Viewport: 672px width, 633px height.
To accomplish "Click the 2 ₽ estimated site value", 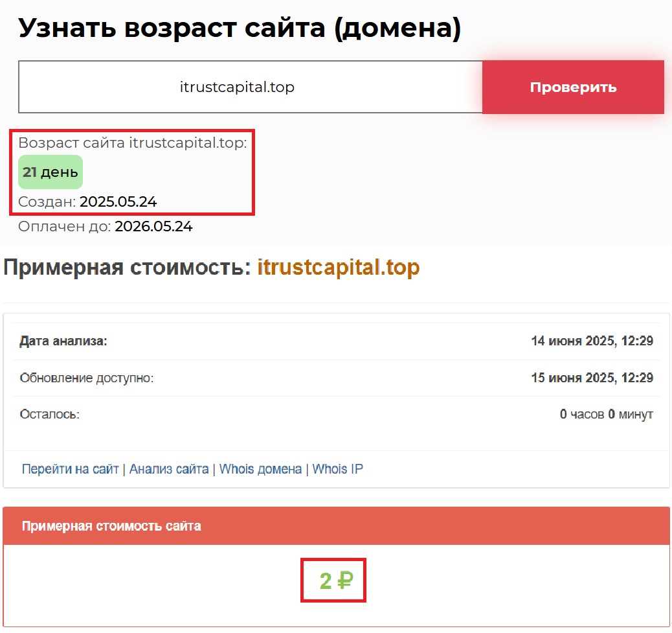I will (x=333, y=579).
